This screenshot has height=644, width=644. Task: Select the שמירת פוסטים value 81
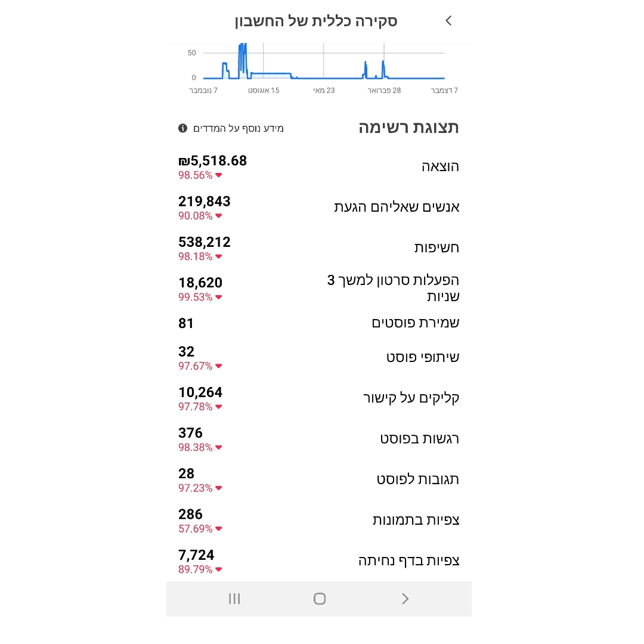point(185,324)
